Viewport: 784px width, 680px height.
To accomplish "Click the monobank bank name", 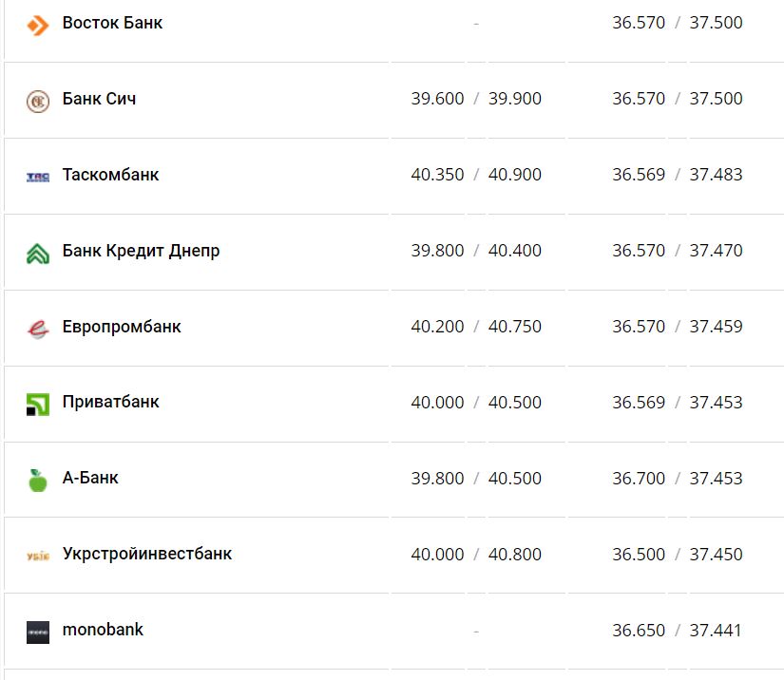I will [103, 630].
